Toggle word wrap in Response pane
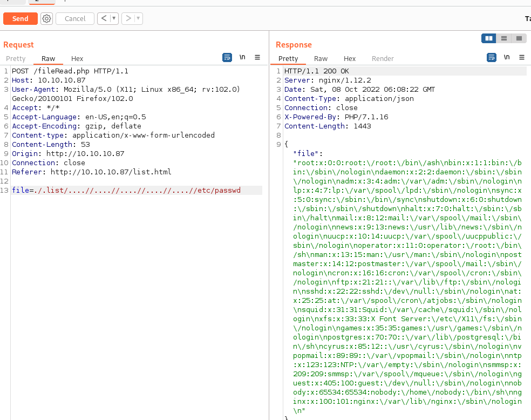 pyautogui.click(x=492, y=58)
